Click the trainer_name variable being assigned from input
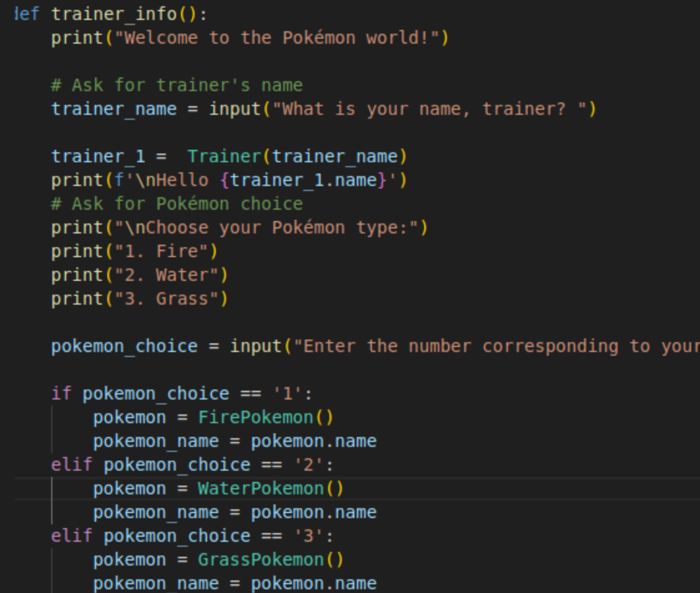The height and width of the screenshot is (593, 700). click(x=114, y=109)
